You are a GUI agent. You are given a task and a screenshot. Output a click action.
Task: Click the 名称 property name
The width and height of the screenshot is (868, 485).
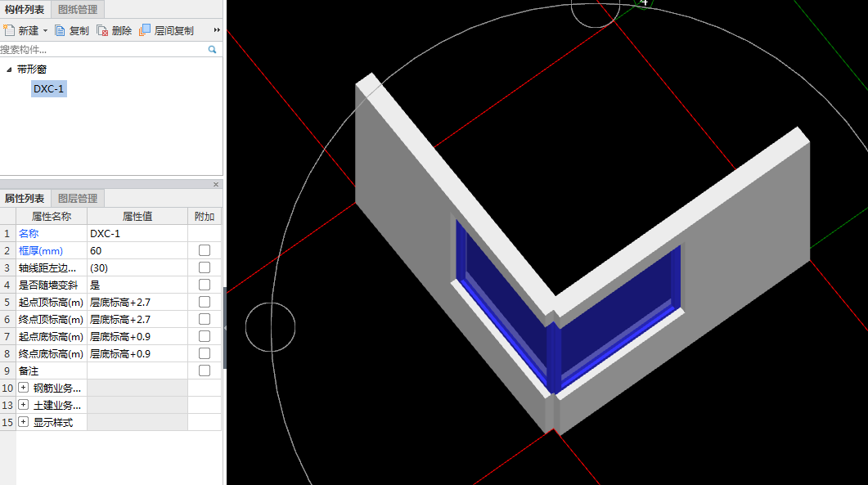tap(29, 234)
